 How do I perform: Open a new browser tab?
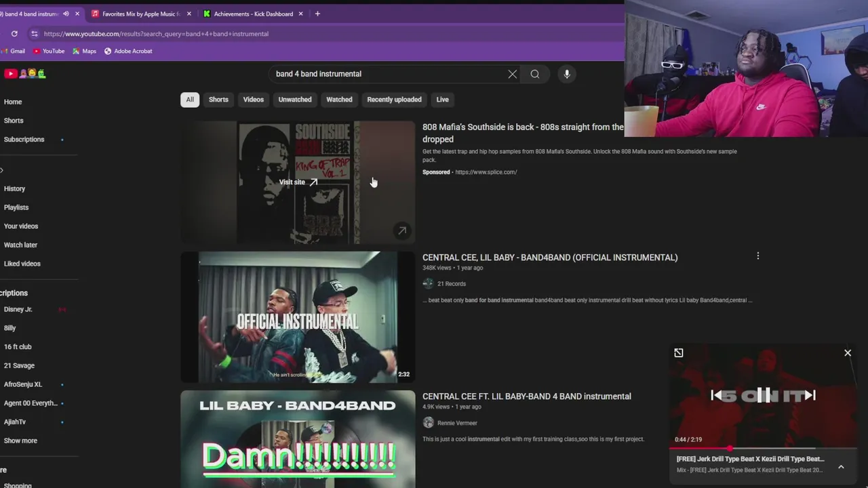coord(317,14)
